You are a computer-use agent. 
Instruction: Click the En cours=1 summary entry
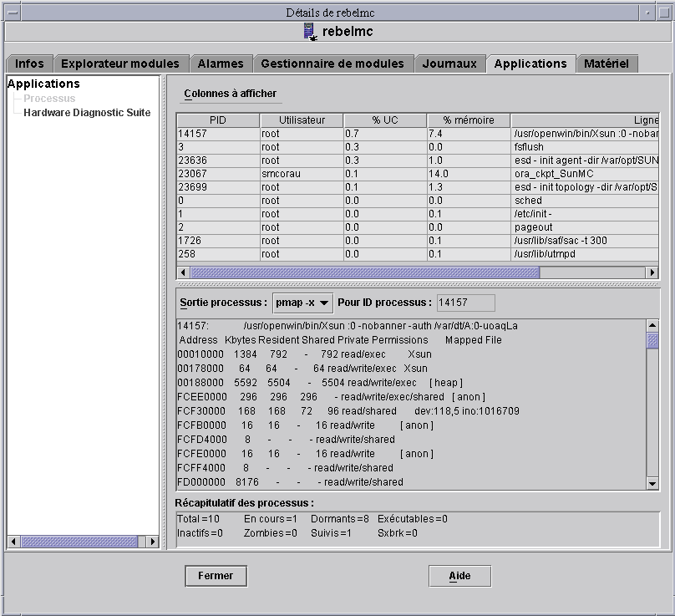(271, 519)
